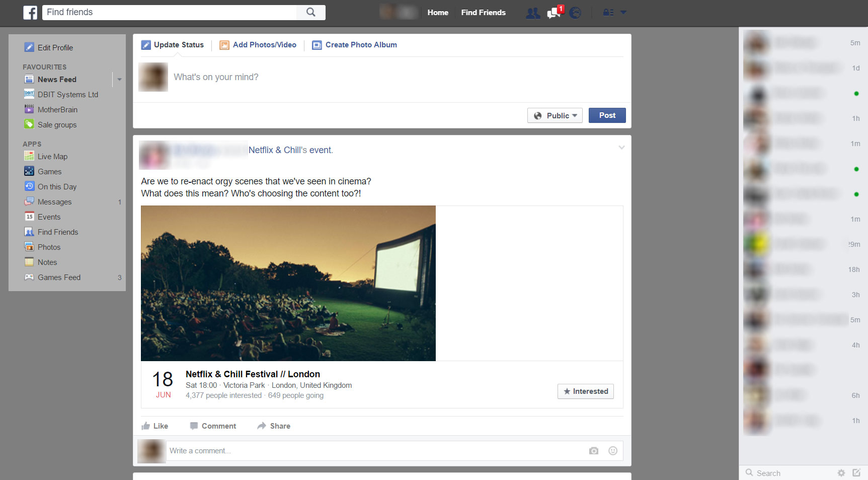Click the profile avatar beside the status box
This screenshot has width=868, height=480.
(x=153, y=77)
